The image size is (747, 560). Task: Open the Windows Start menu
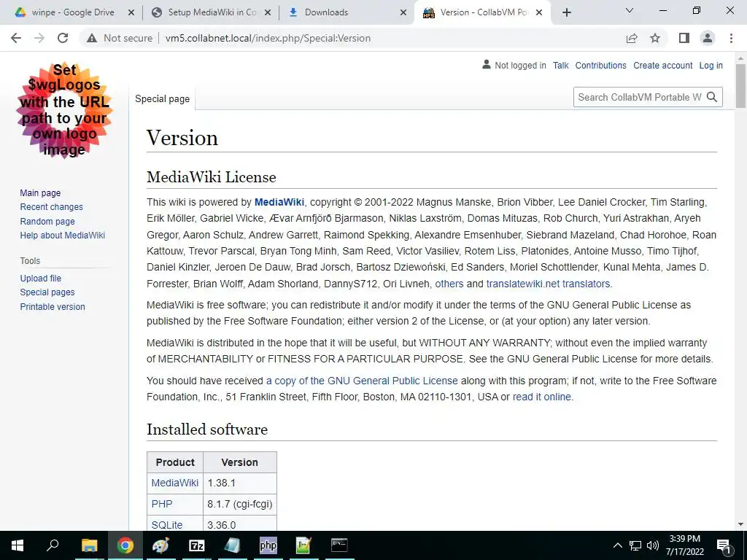click(18, 545)
